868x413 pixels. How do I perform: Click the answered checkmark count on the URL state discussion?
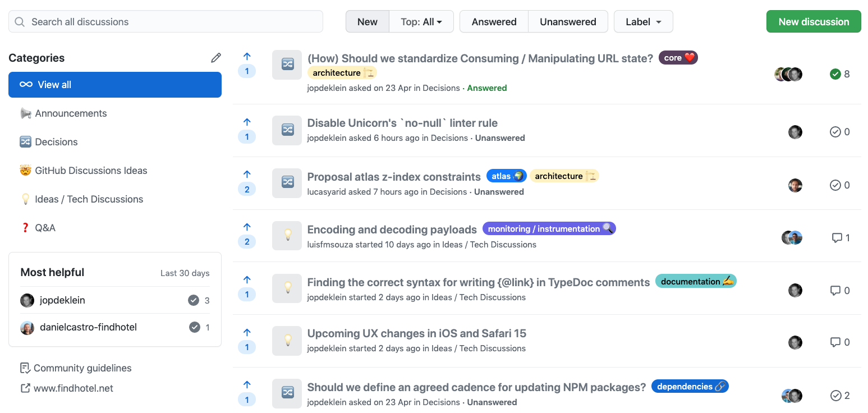[x=839, y=74]
